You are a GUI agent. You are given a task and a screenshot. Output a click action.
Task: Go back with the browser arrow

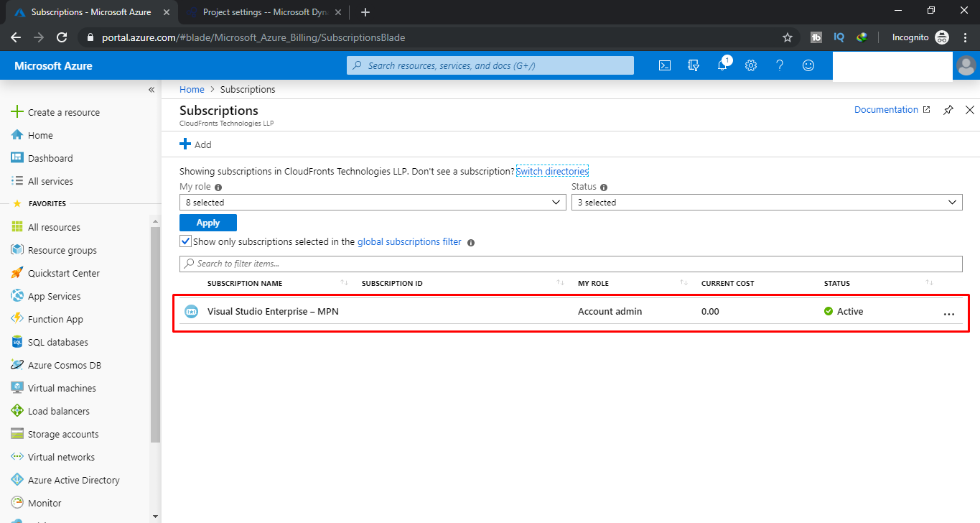[16, 37]
